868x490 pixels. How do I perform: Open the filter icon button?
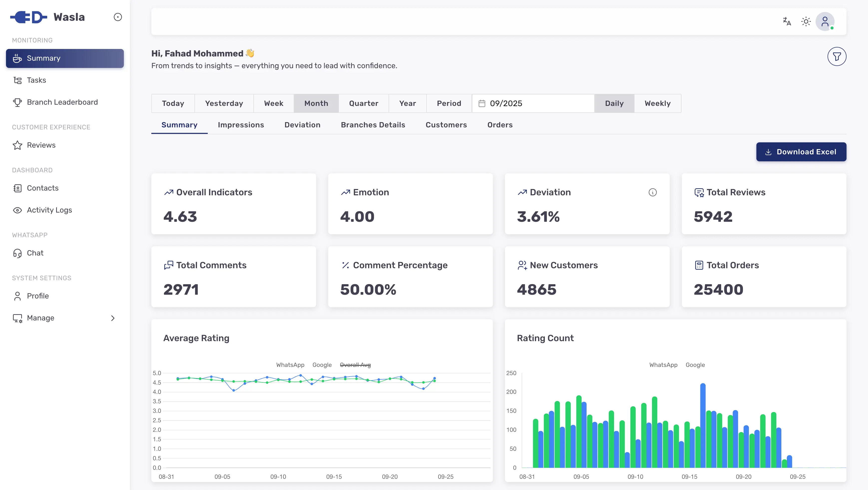point(836,57)
